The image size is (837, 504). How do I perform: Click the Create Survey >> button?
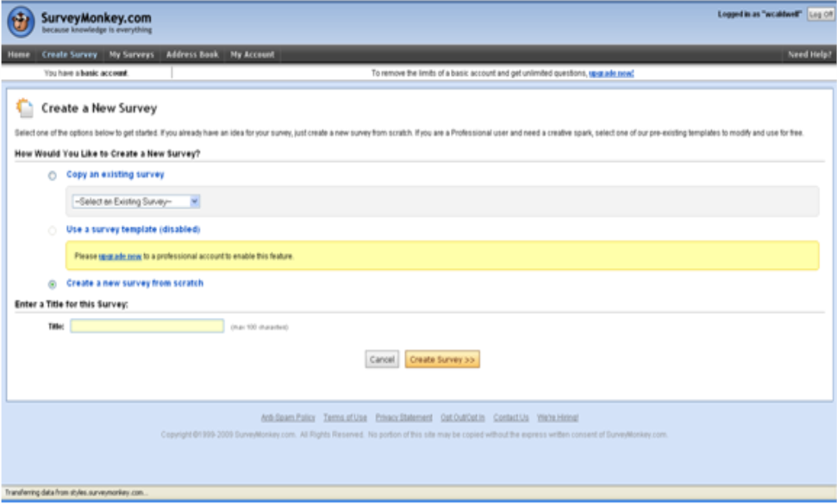click(x=442, y=359)
